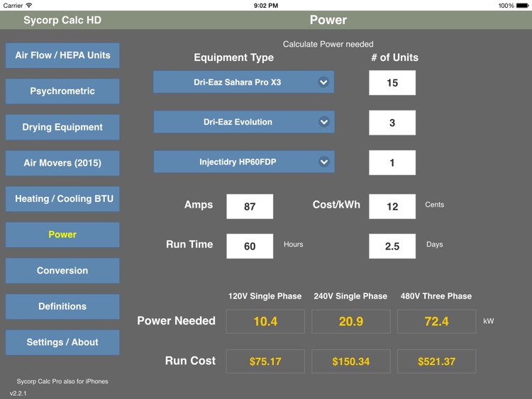Click the 9:02 PM clock
This screenshot has height=399, width=532.
[266, 6]
